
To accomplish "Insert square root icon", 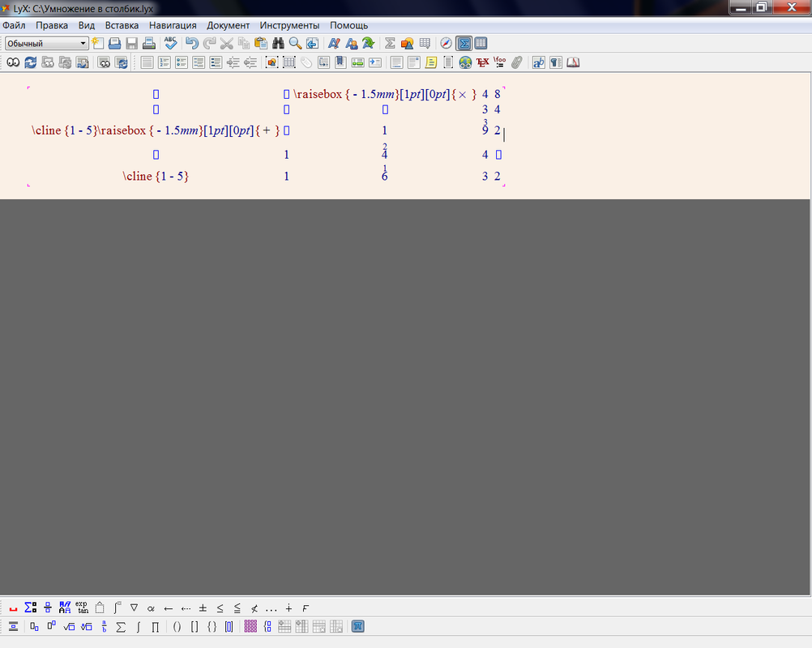I will 69,627.
